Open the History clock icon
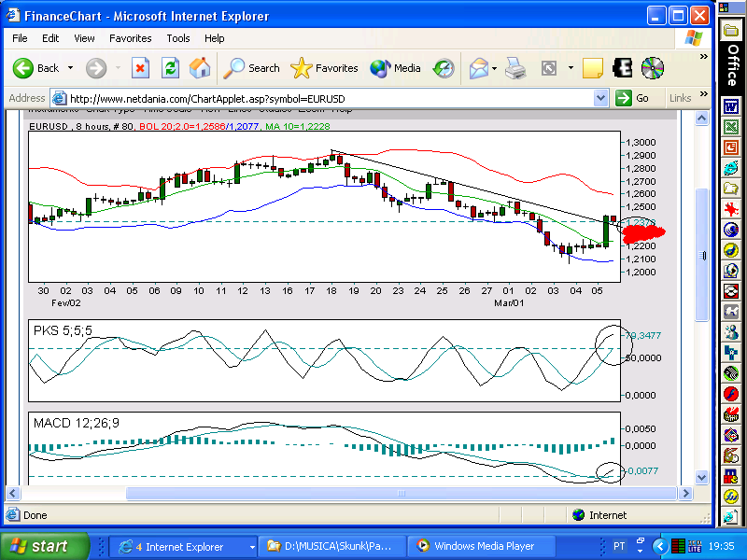The height and width of the screenshot is (560, 747). click(x=444, y=68)
